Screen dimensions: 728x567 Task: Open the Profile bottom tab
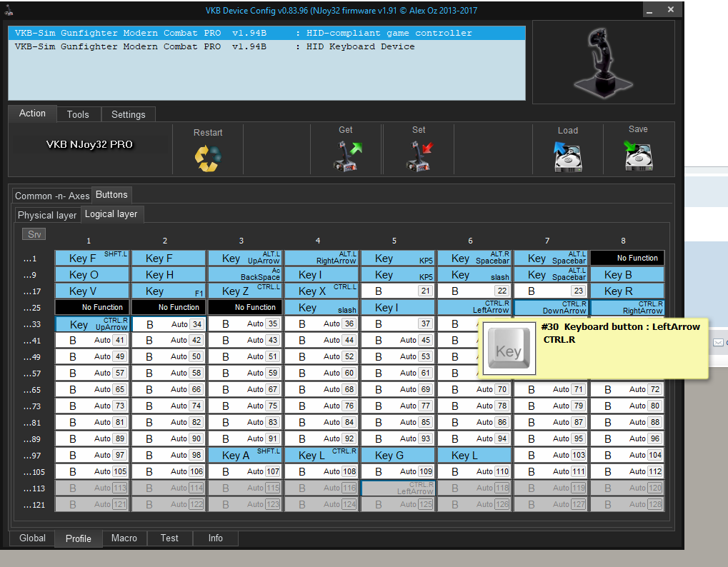pyautogui.click(x=79, y=538)
